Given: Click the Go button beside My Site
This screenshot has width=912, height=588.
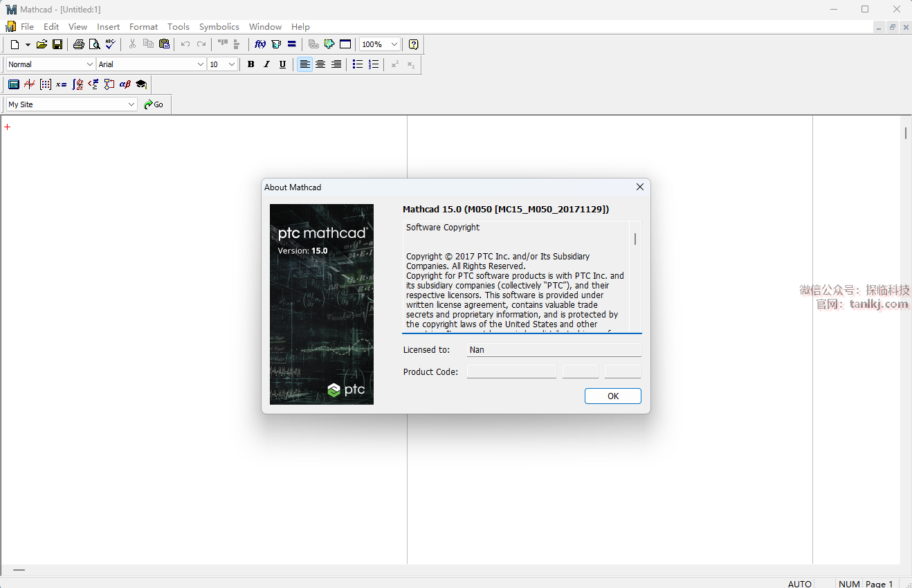Looking at the screenshot, I should coord(154,104).
